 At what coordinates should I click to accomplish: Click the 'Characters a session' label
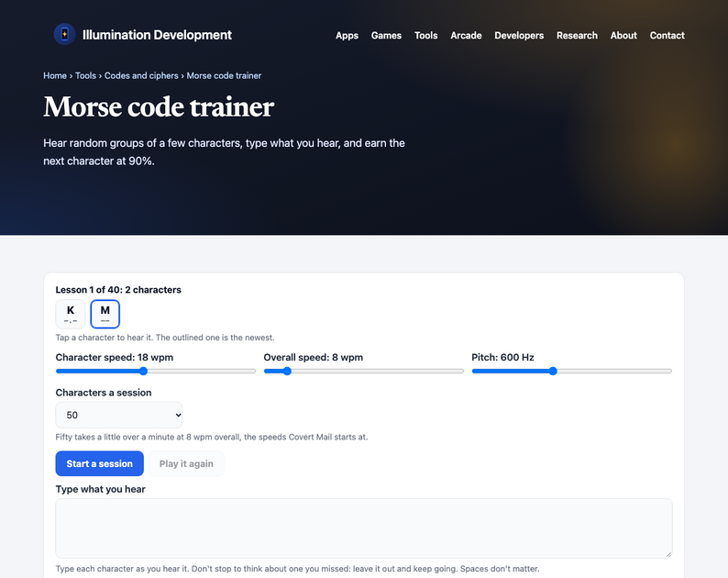(x=104, y=393)
